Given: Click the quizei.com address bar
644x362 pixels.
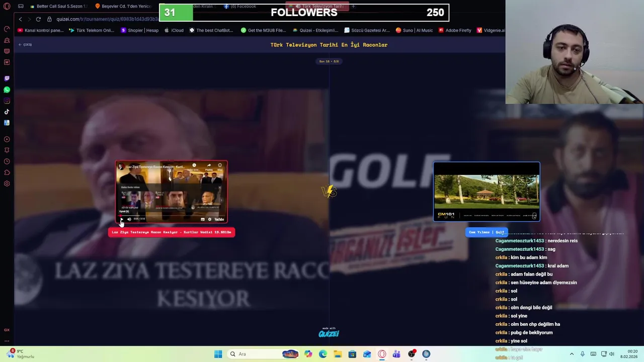Looking at the screenshot, I should 107,19.
